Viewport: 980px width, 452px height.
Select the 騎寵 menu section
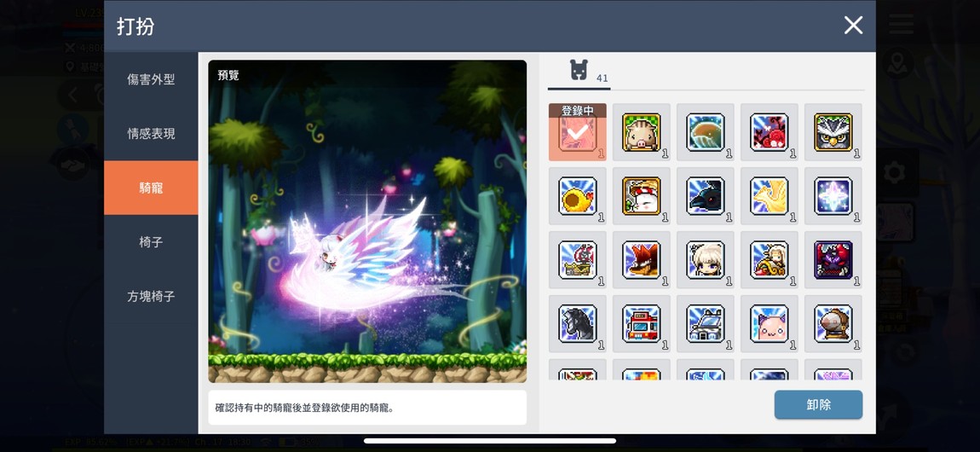(x=151, y=188)
